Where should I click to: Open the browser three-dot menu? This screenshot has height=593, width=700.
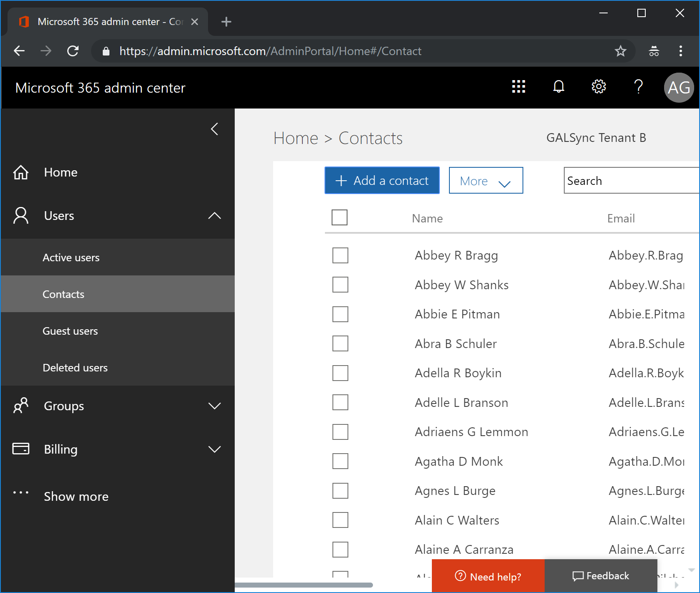click(x=680, y=51)
